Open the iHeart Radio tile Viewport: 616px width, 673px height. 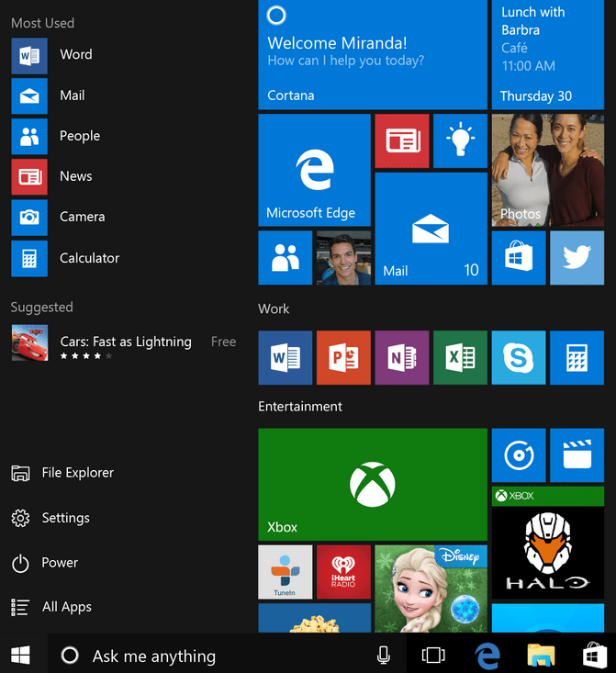[343, 572]
